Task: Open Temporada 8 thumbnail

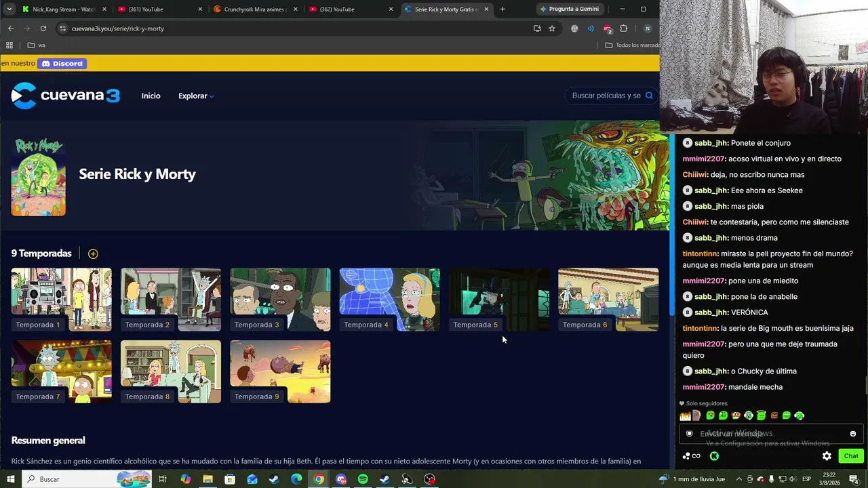Action: point(171,372)
